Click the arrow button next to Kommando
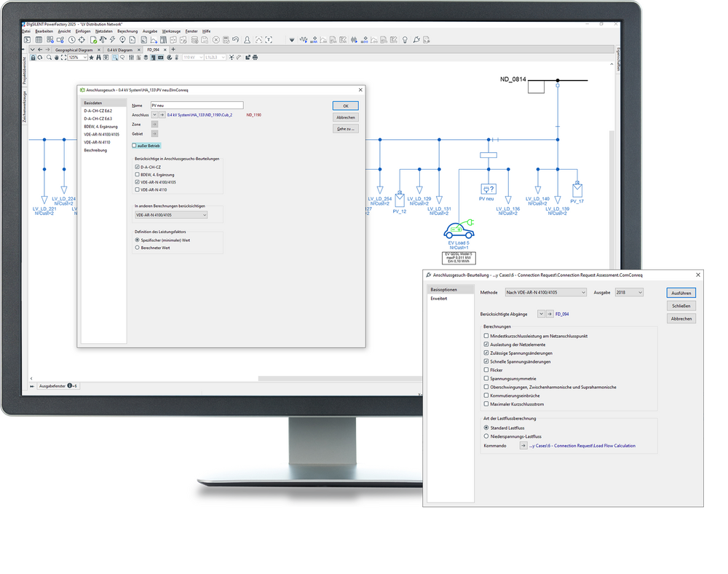Screen dimensions: 728x574 pos(523,445)
